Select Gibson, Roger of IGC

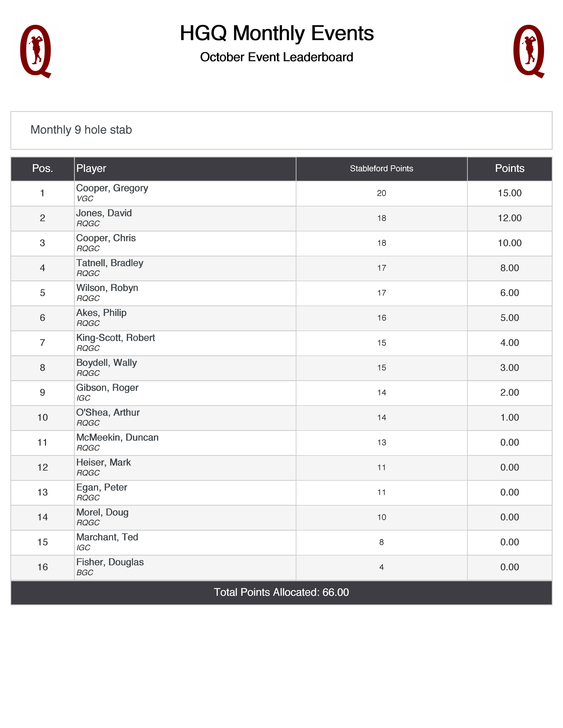click(107, 388)
